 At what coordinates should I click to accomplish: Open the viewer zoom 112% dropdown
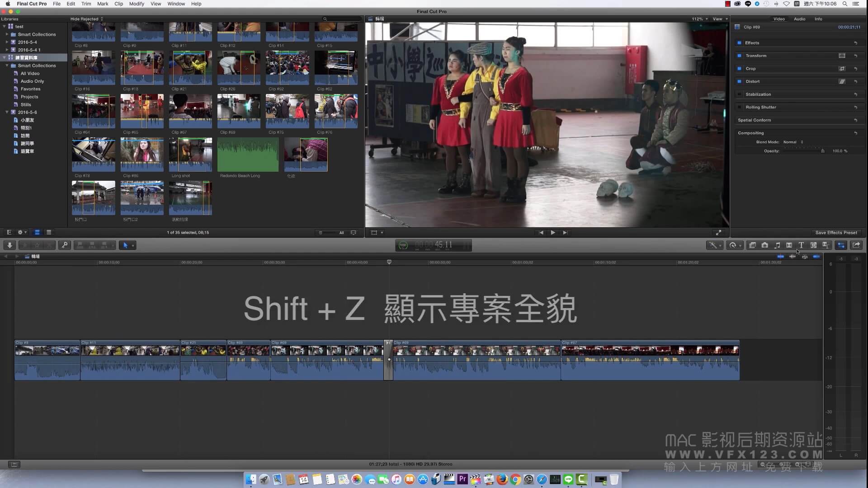[x=699, y=19]
